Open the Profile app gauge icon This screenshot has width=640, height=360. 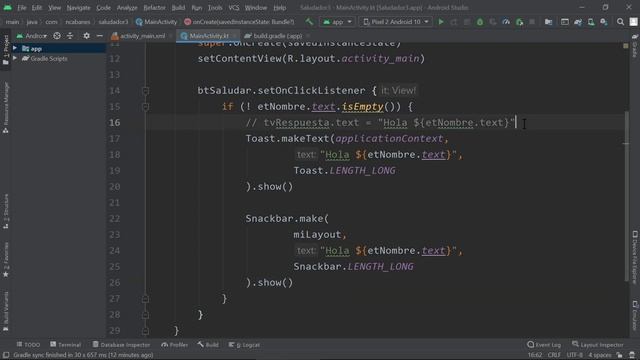point(506,22)
